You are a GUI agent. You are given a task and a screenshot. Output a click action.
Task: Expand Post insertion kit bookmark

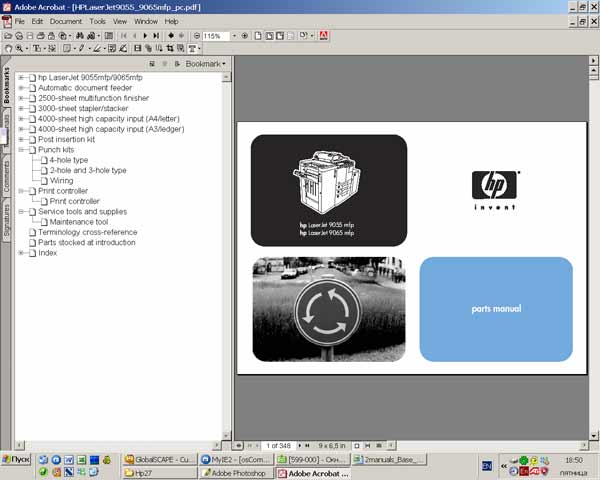point(21,139)
